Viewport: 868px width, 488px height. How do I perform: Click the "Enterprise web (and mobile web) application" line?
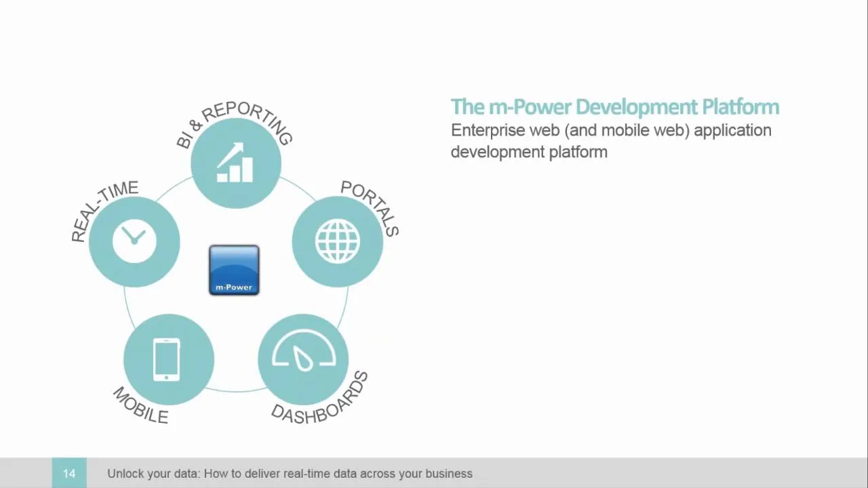tap(611, 130)
